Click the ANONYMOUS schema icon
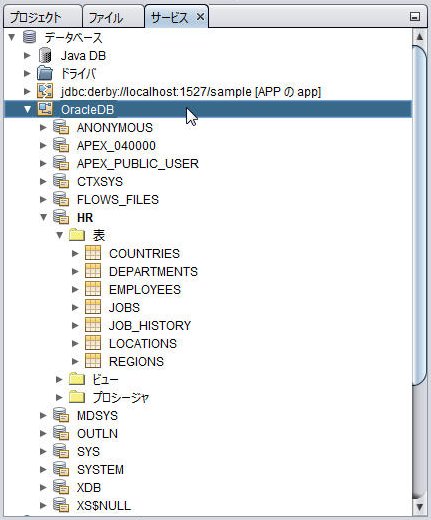 point(61,127)
